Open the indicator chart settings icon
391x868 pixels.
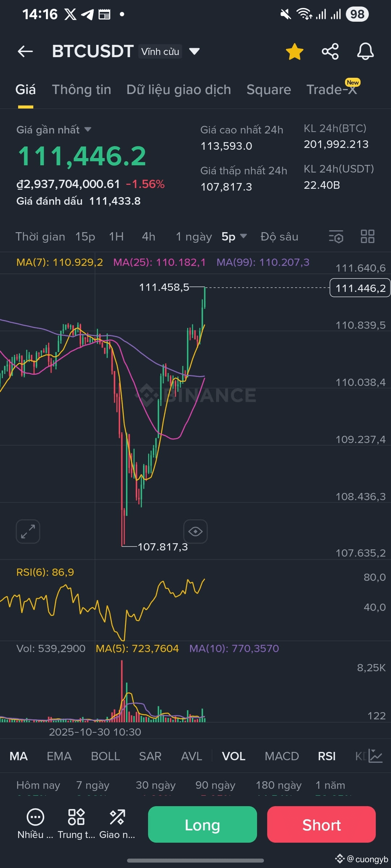pos(375,756)
